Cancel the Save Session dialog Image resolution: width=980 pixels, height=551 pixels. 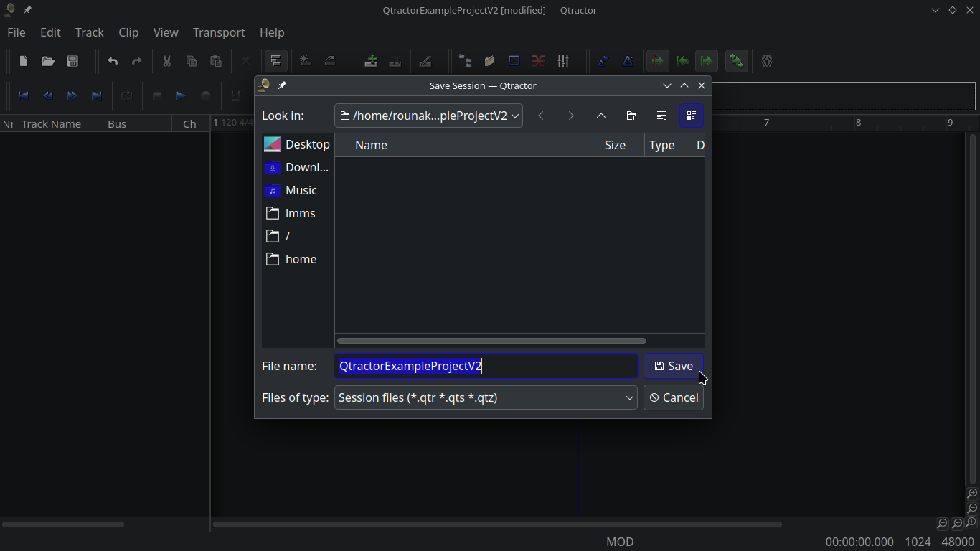click(x=674, y=397)
